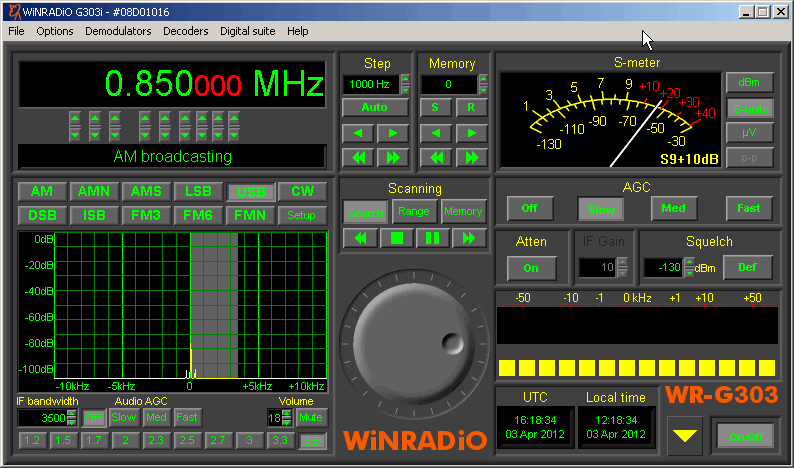Click the Auto step button
Image resolution: width=794 pixels, height=468 pixels.
tap(375, 107)
